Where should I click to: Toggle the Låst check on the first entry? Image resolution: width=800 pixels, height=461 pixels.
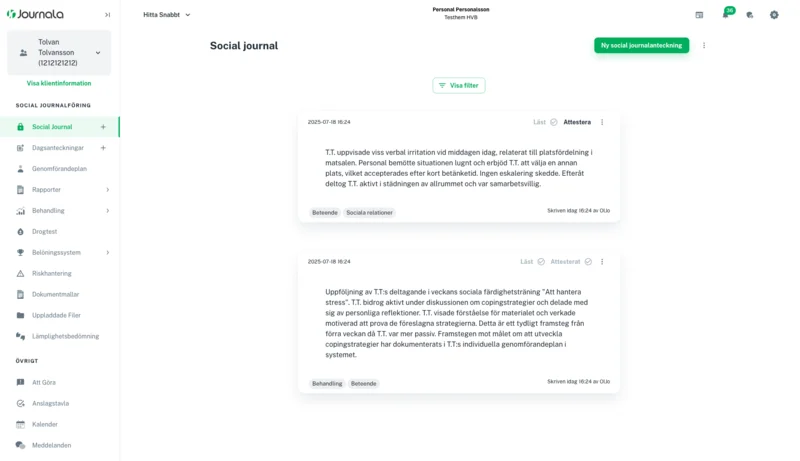click(x=554, y=122)
